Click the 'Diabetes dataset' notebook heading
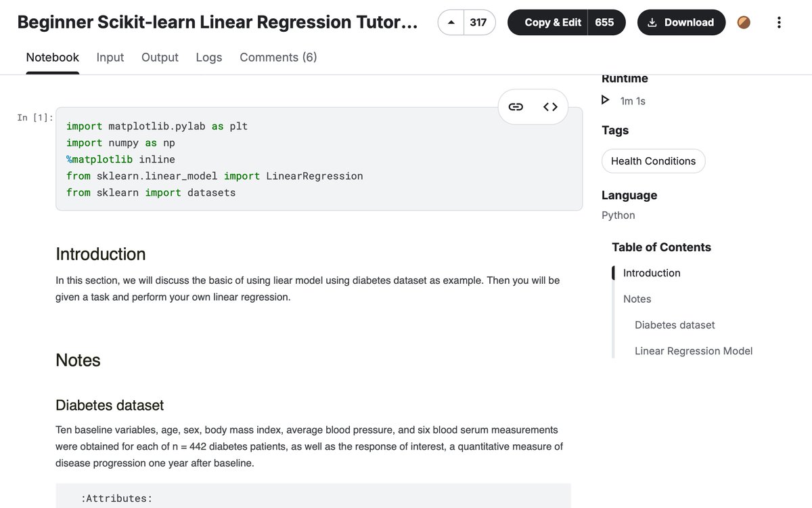The height and width of the screenshot is (508, 812). tap(110, 405)
